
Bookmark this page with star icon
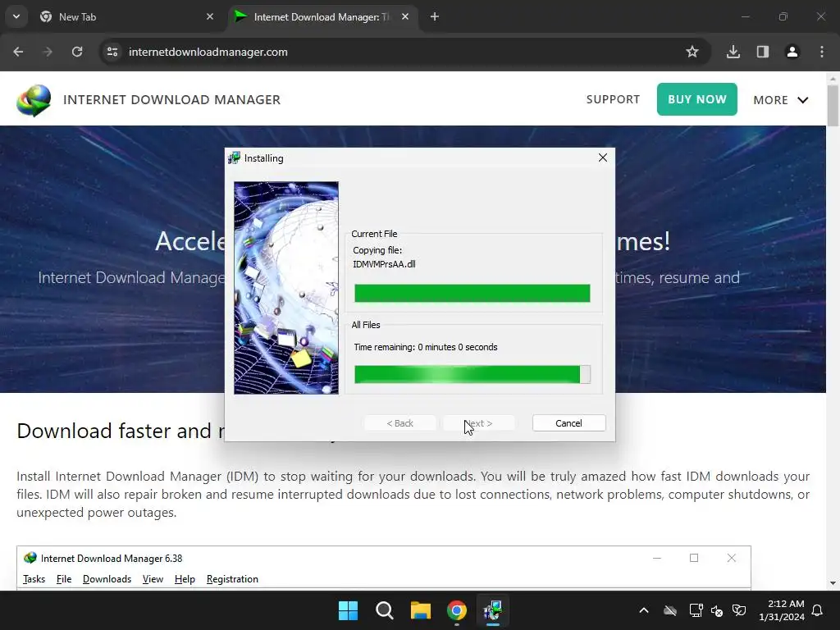692,52
